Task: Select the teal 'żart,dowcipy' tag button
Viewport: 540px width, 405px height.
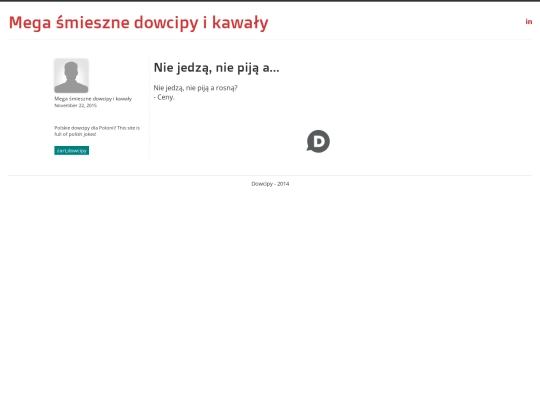Action: point(72,150)
